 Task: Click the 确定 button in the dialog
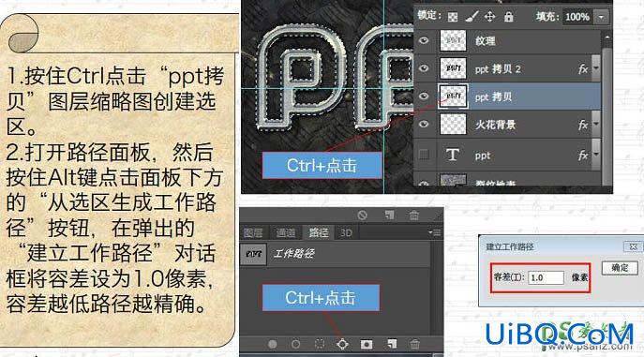click(620, 268)
